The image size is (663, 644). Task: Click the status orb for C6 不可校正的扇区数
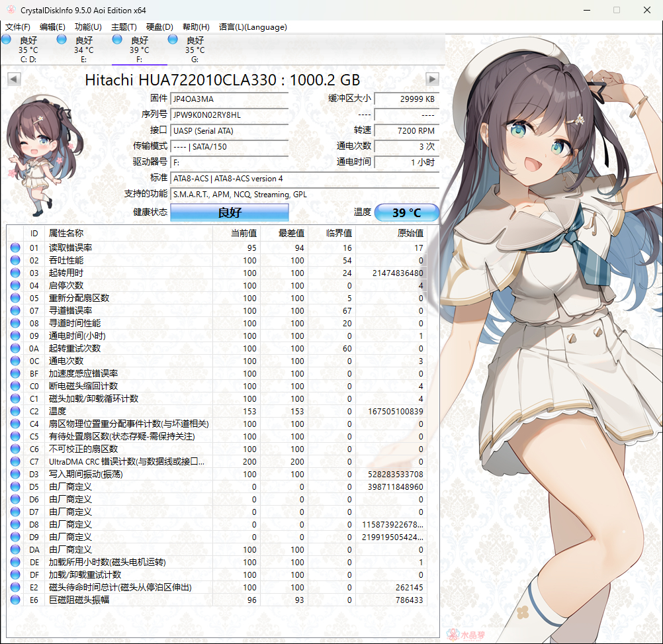tap(15, 449)
